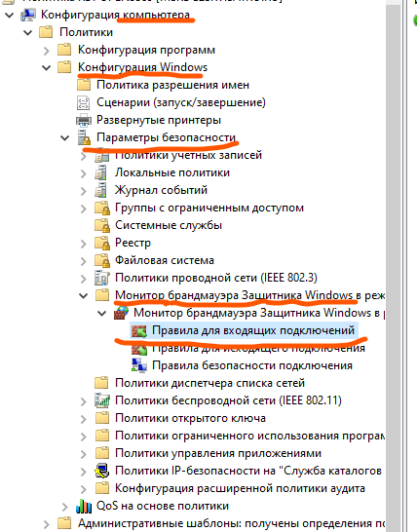Expand the Политики учетных записей node

[x=84, y=156]
